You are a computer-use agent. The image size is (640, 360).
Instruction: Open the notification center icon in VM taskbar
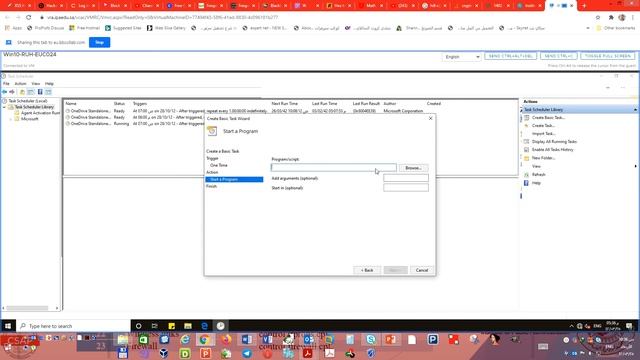(629, 326)
